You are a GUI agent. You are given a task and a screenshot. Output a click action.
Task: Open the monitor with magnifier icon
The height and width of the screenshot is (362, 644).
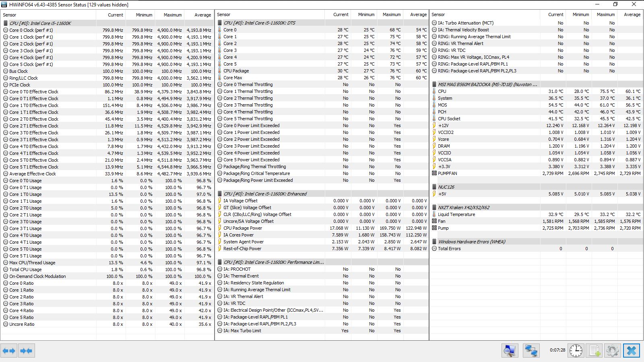tap(510, 351)
